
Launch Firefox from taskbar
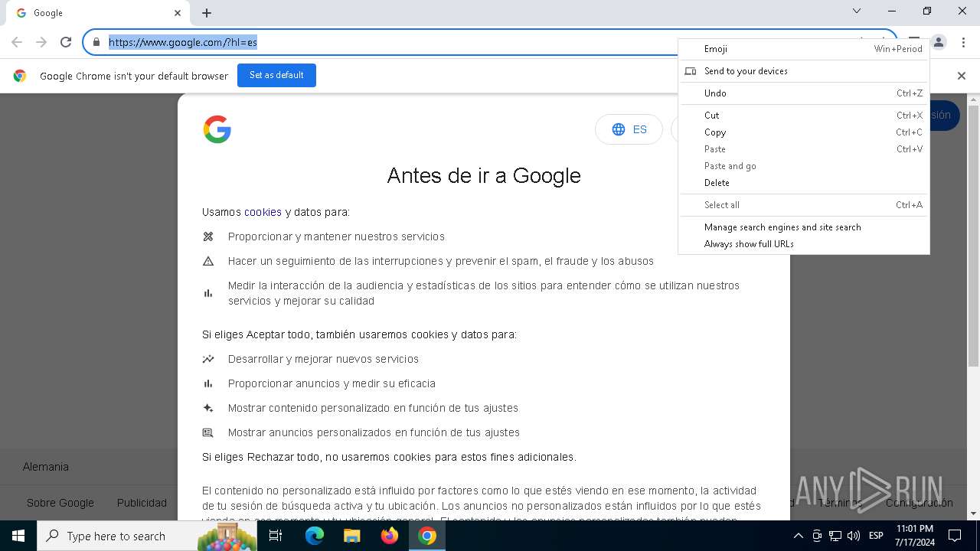click(390, 536)
